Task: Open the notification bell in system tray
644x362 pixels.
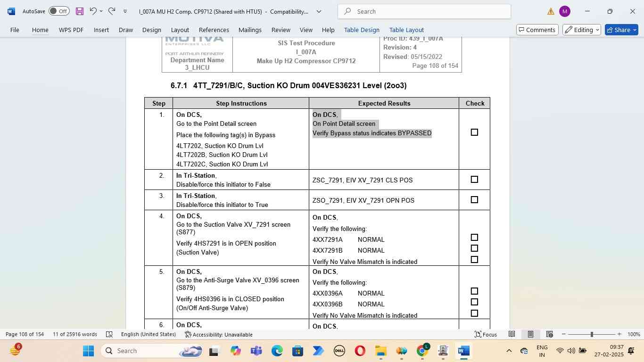Action: [x=631, y=351]
